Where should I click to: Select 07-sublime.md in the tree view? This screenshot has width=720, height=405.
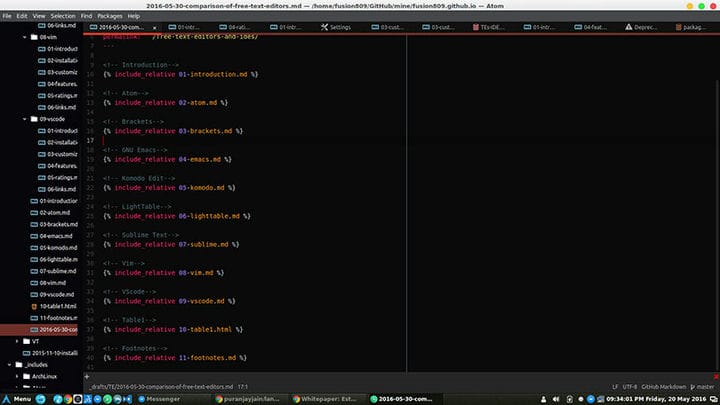coord(58,271)
